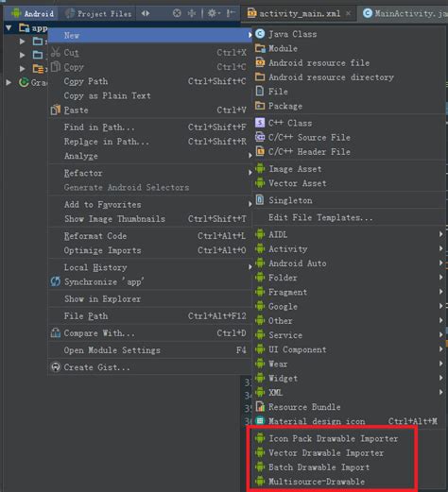Image resolution: width=448 pixels, height=492 pixels.
Task: Expand the Activity submenu arrow
Action: 440,248
